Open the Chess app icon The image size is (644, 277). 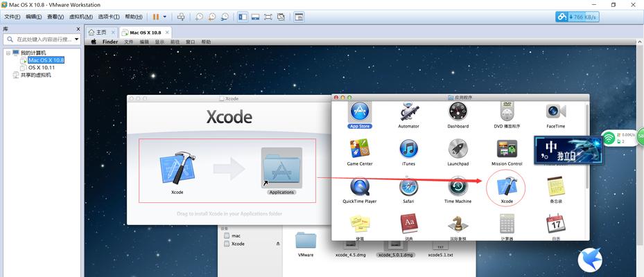(x=458, y=224)
